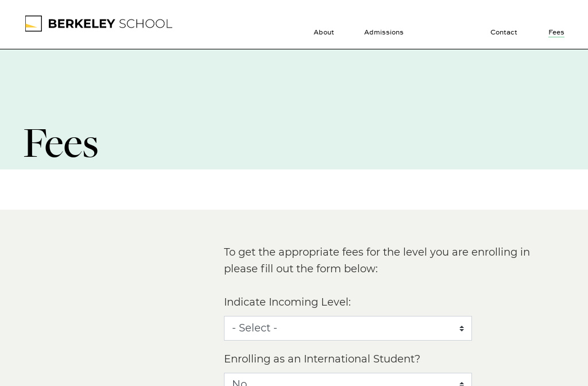Click the mint-green Fees page banner
The height and width of the screenshot is (386, 588).
tap(294, 109)
